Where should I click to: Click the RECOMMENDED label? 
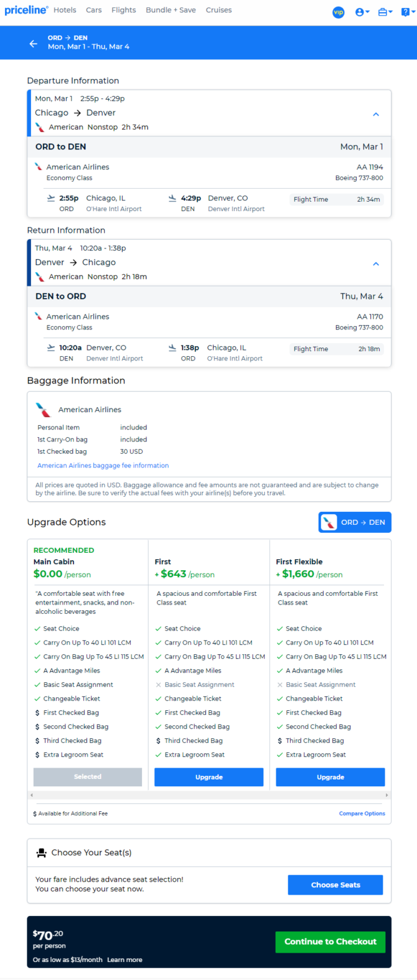64,550
